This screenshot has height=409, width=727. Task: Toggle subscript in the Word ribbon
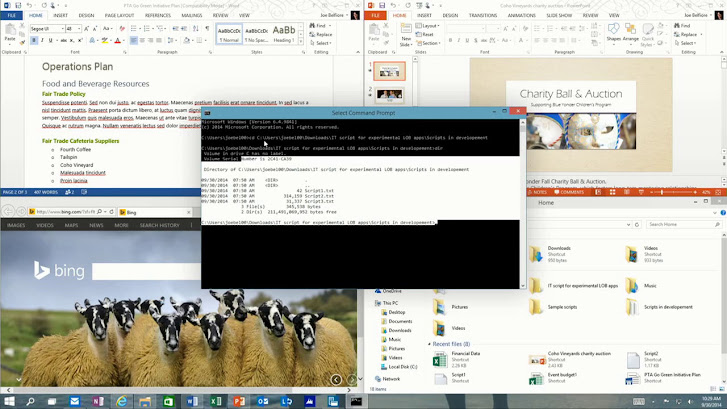point(73,40)
